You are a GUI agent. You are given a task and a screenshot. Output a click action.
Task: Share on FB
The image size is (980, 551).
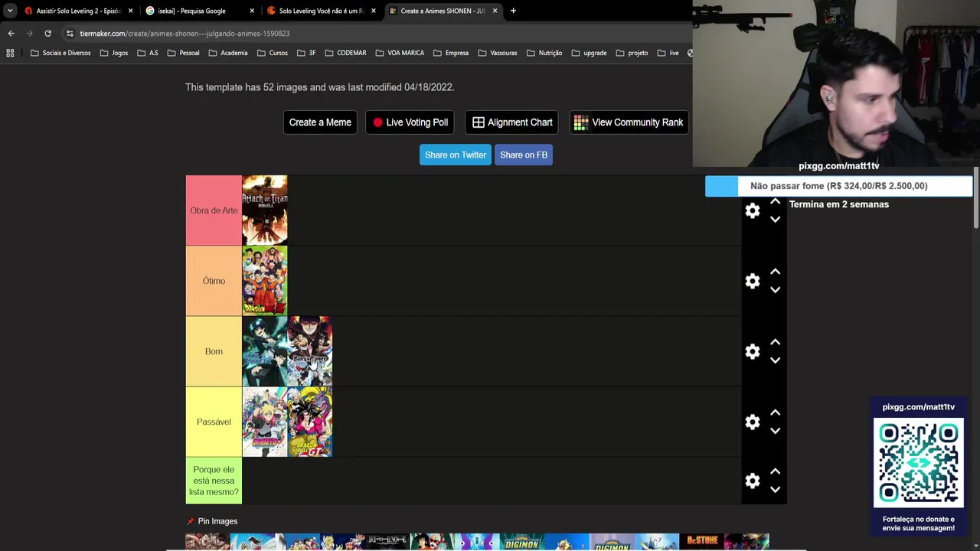pyautogui.click(x=524, y=155)
